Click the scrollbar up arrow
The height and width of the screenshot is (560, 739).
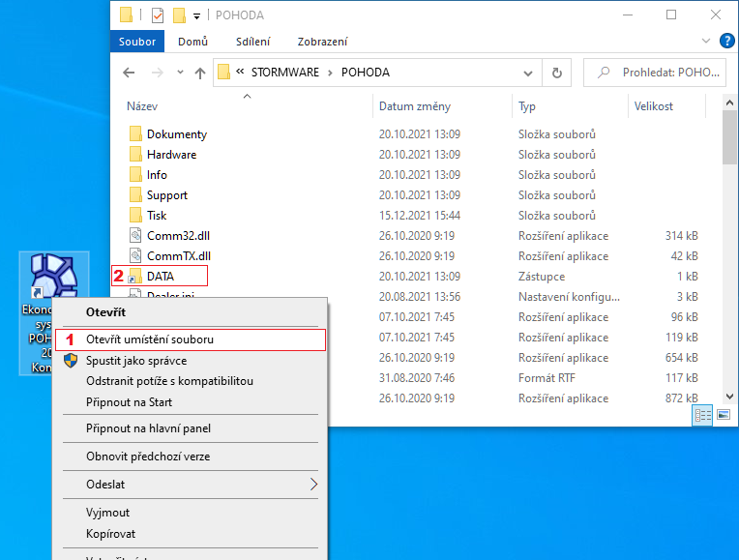pyautogui.click(x=729, y=103)
